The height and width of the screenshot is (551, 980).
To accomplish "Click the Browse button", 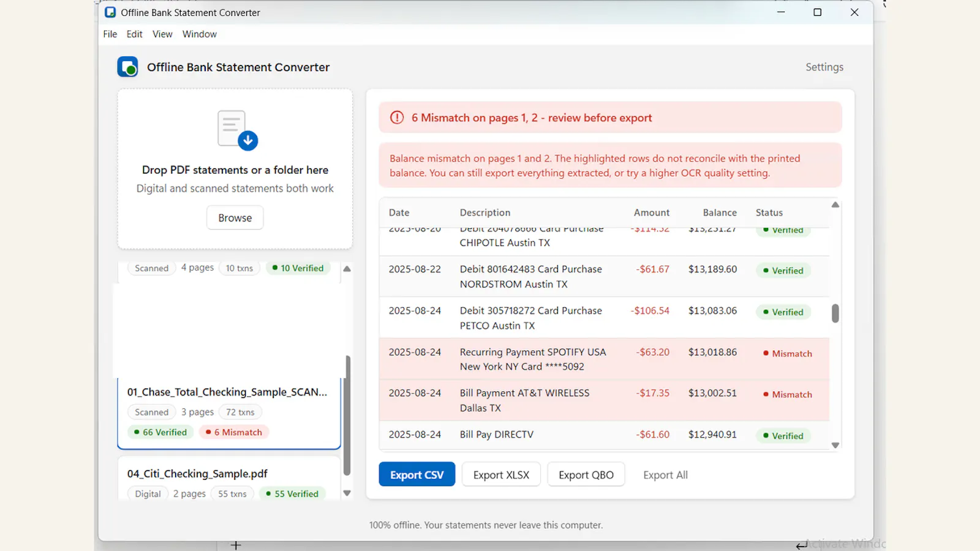I will click(235, 218).
